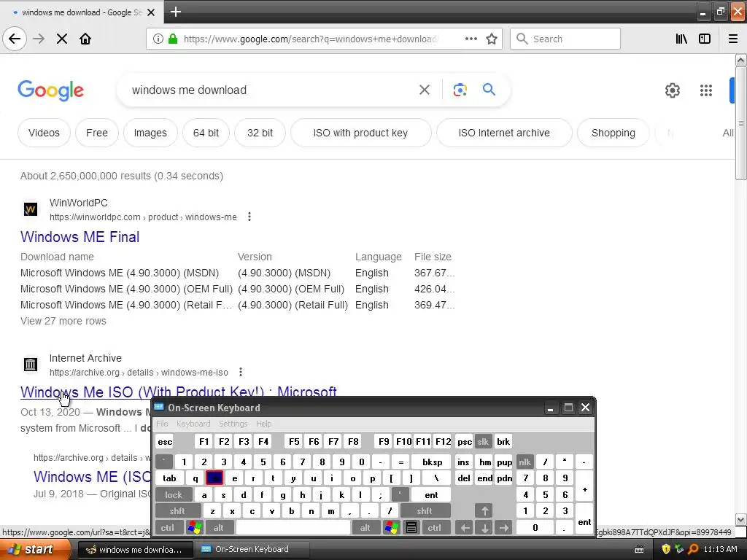Click the right arrow key on On-Screen Keyboard
747x560 pixels.
coord(504,528)
